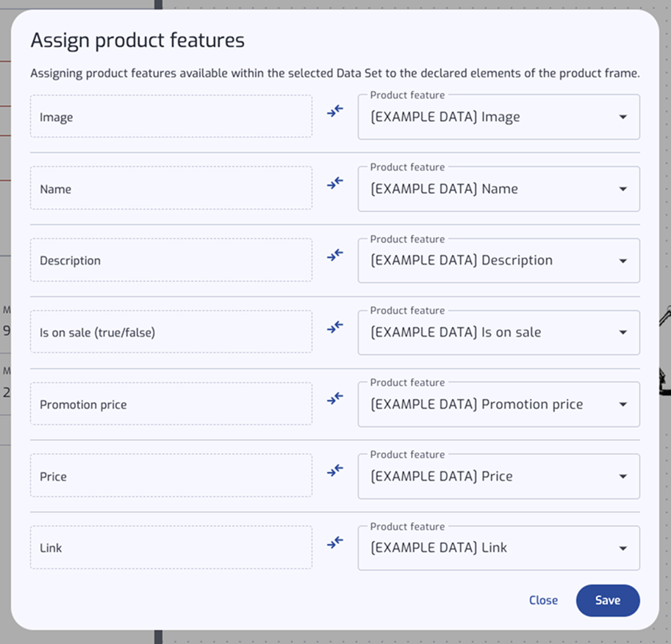
Task: Click the link arrows icon beside Image
Action: point(335,111)
